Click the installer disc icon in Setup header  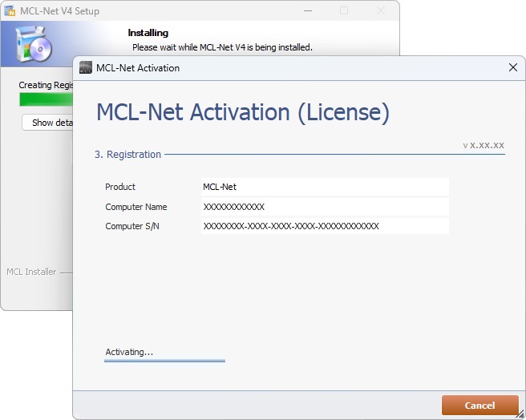point(34,44)
